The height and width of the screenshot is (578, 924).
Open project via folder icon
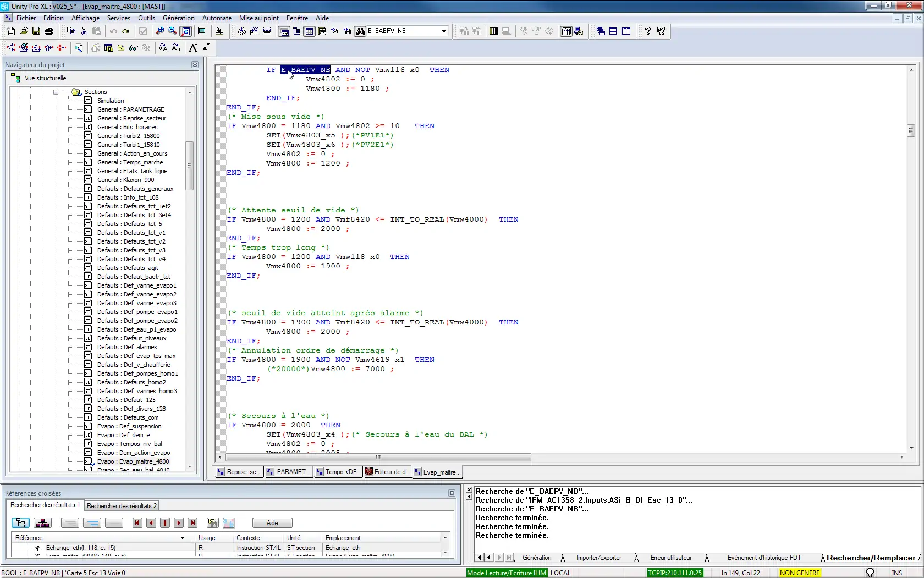click(24, 31)
